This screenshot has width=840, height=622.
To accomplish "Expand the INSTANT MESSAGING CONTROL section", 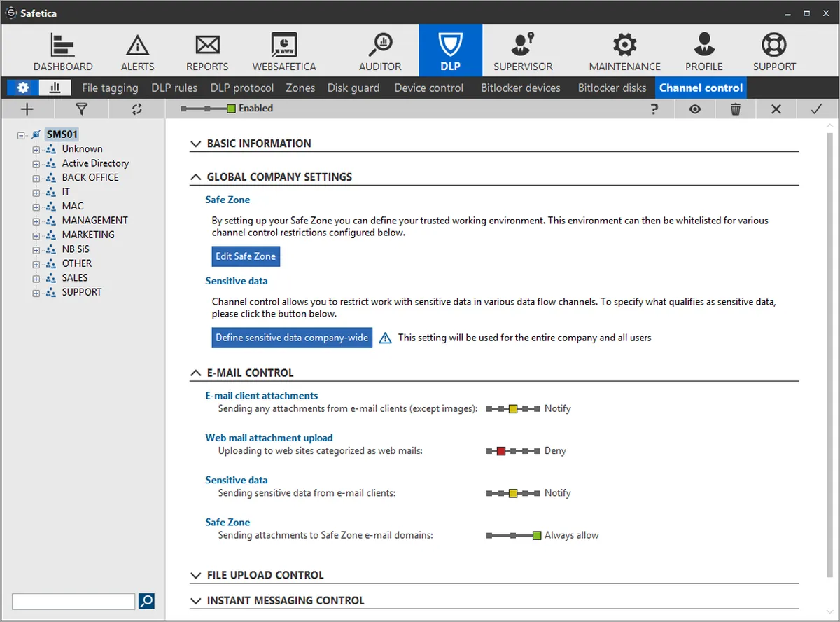I will [195, 601].
